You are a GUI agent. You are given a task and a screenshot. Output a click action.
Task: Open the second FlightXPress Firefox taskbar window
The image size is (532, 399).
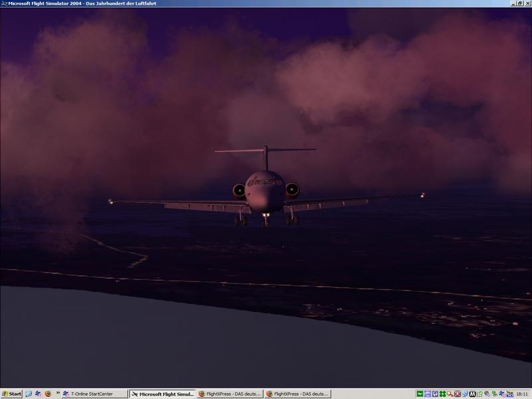click(x=297, y=394)
